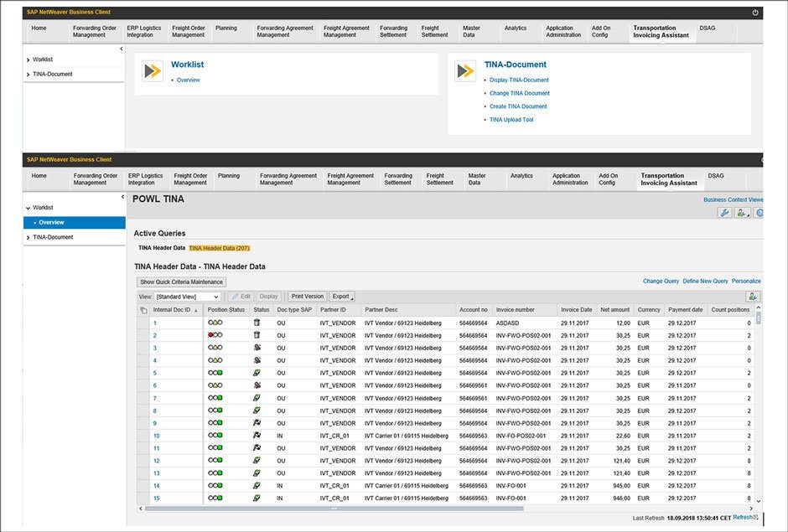Open the Business Context Viewer link

tap(734, 200)
